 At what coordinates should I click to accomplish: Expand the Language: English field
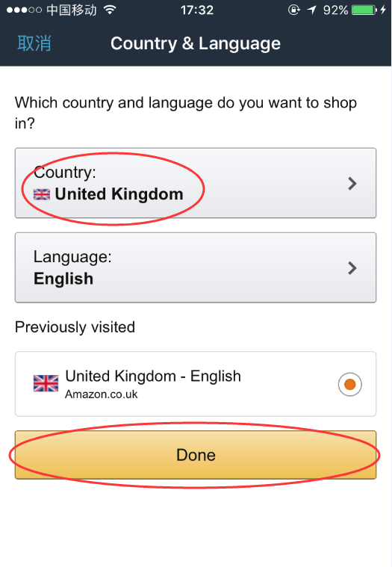coord(196,267)
